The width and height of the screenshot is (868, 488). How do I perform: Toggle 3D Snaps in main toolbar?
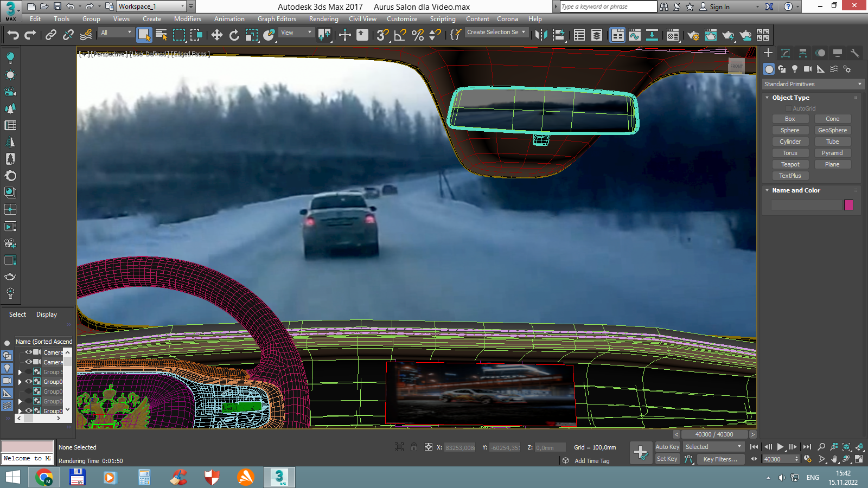click(x=383, y=35)
